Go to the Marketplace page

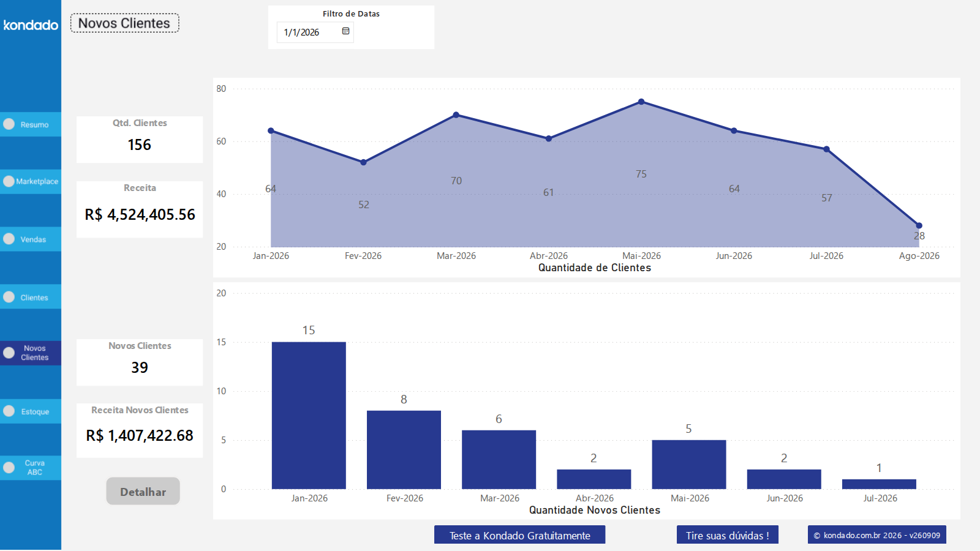tap(31, 182)
